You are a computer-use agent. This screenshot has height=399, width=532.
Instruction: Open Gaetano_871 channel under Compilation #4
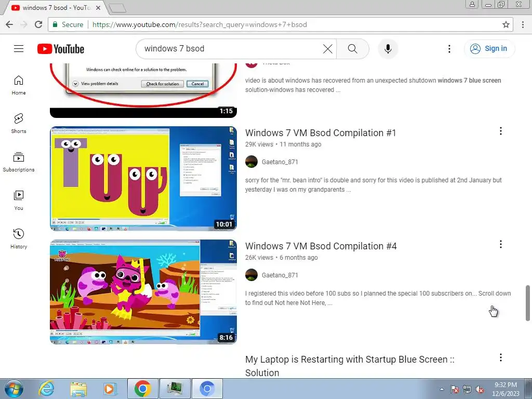click(280, 275)
